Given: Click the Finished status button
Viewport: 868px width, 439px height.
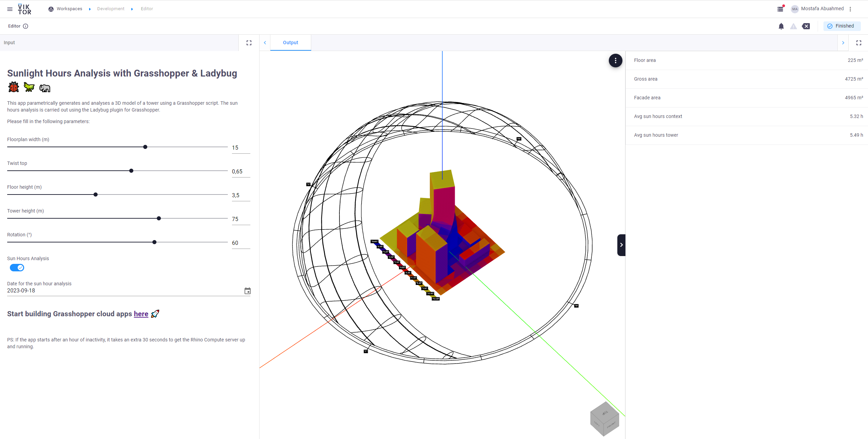Looking at the screenshot, I should tap(841, 26).
